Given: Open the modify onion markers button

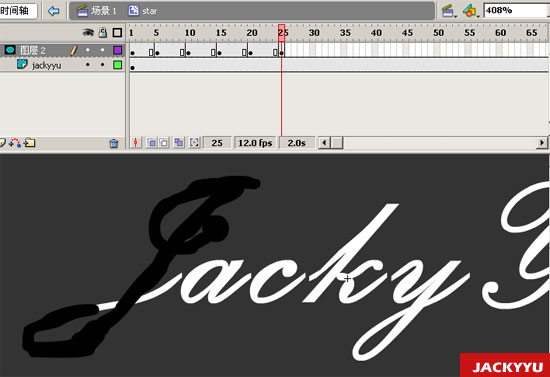Looking at the screenshot, I should 194,143.
